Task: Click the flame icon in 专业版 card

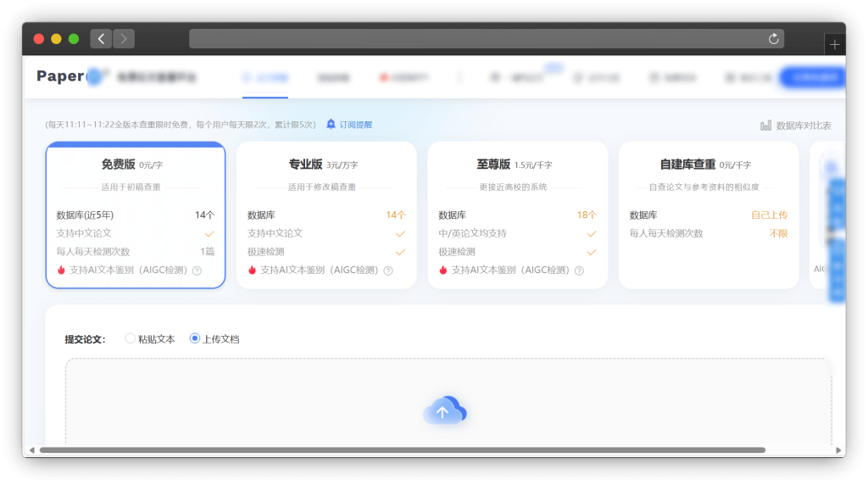Action: point(253,271)
